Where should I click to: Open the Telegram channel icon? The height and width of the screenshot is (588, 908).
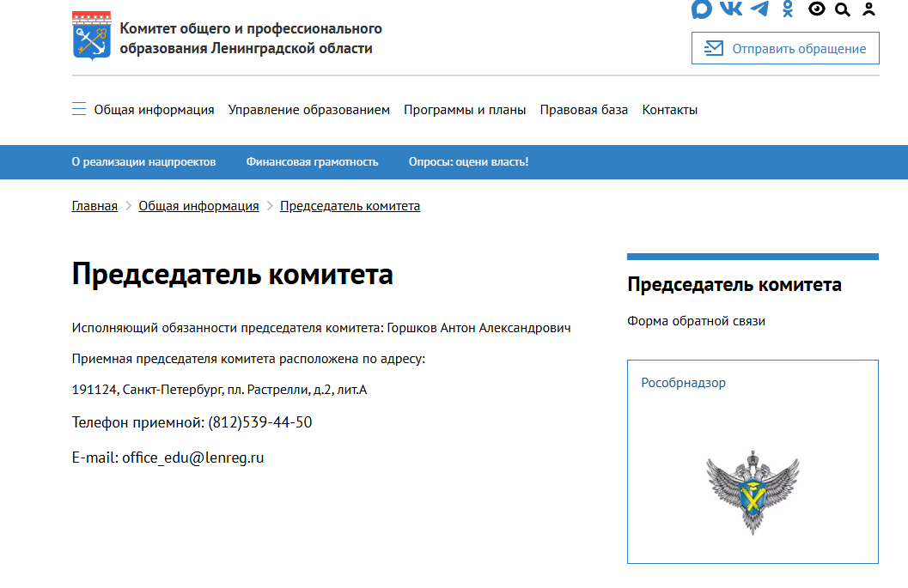pyautogui.click(x=759, y=8)
